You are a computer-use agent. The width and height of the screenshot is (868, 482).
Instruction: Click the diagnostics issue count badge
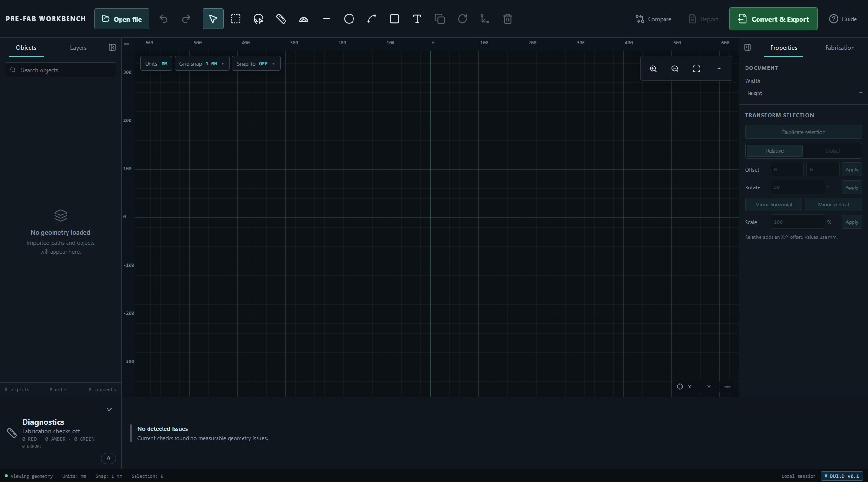pyautogui.click(x=108, y=458)
